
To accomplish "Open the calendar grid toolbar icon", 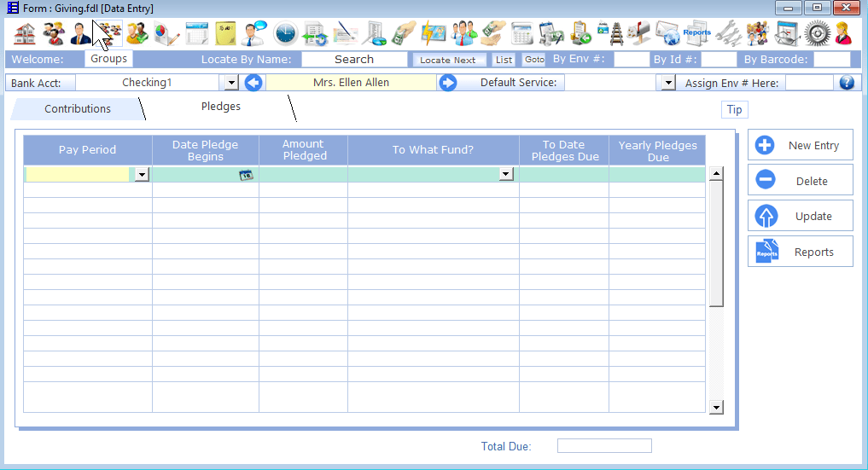I will click(196, 34).
